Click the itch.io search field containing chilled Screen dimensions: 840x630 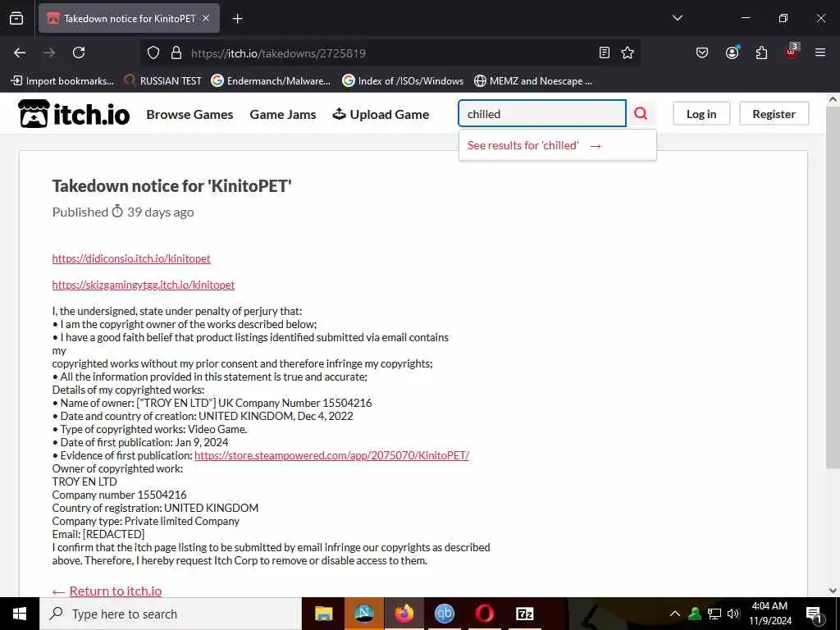(x=542, y=113)
